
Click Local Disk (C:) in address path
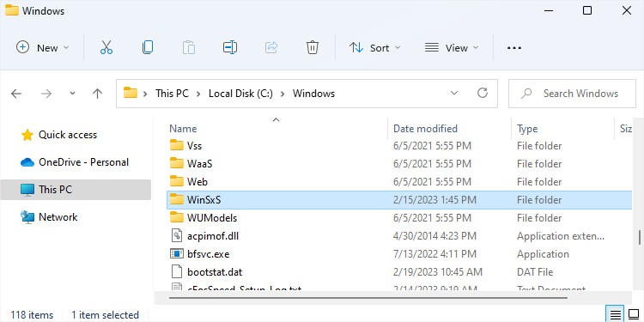(240, 94)
